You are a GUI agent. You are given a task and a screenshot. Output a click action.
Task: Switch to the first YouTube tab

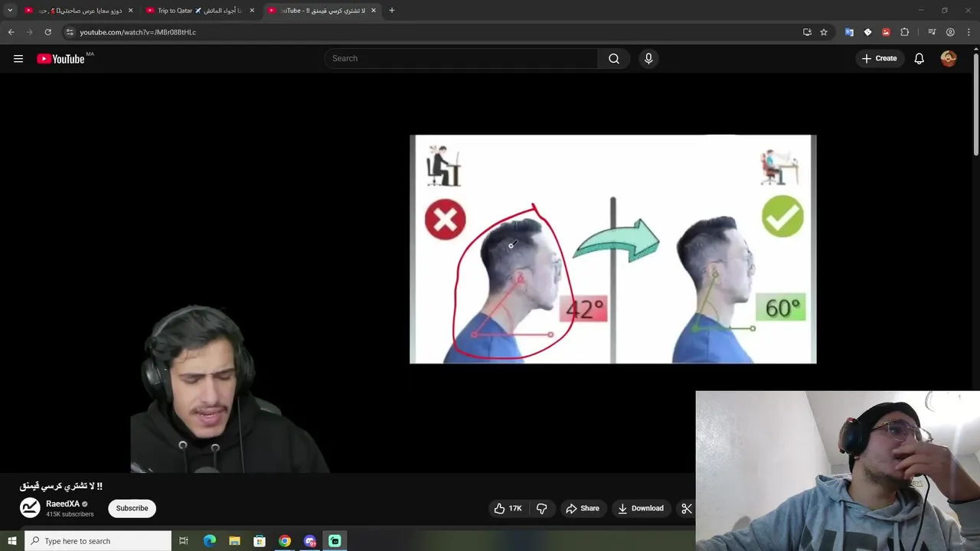(78, 11)
